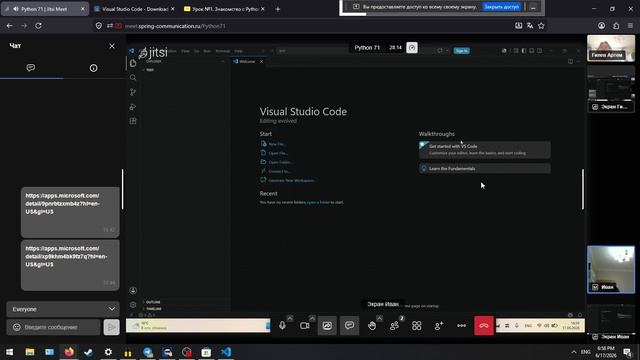Click Закрыть доступ to stop sharing
640x360 pixels.
point(502,7)
